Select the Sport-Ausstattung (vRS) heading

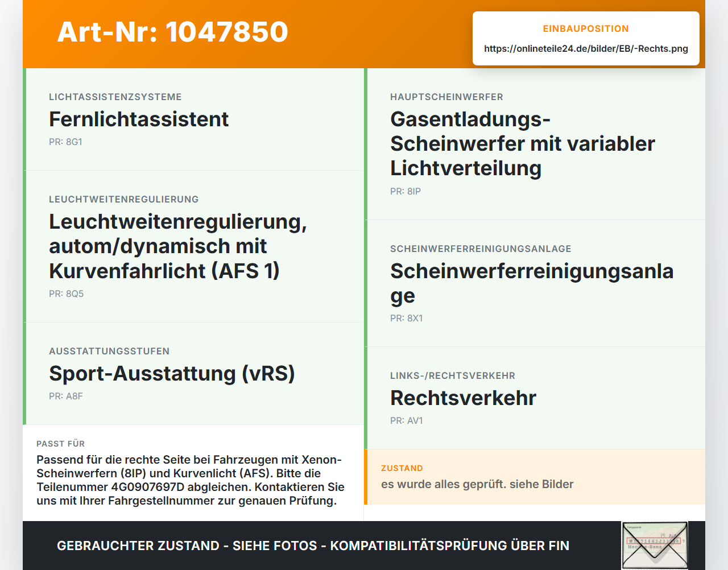(x=172, y=374)
